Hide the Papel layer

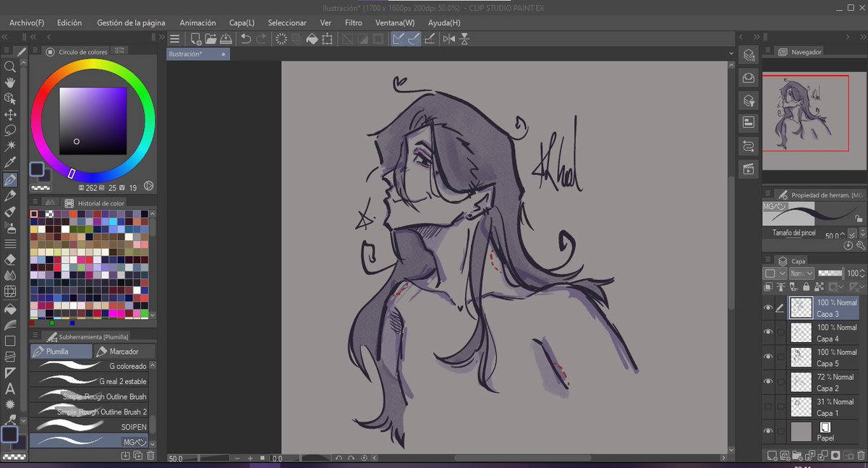click(x=768, y=431)
